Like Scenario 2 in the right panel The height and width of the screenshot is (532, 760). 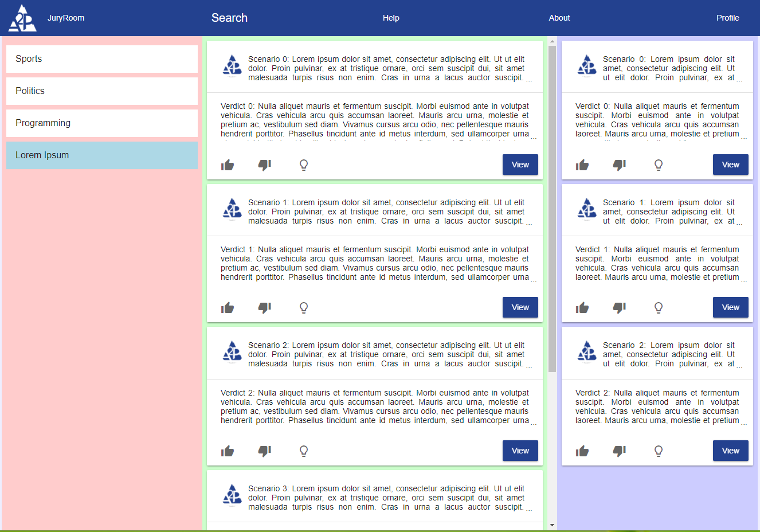tap(582, 451)
